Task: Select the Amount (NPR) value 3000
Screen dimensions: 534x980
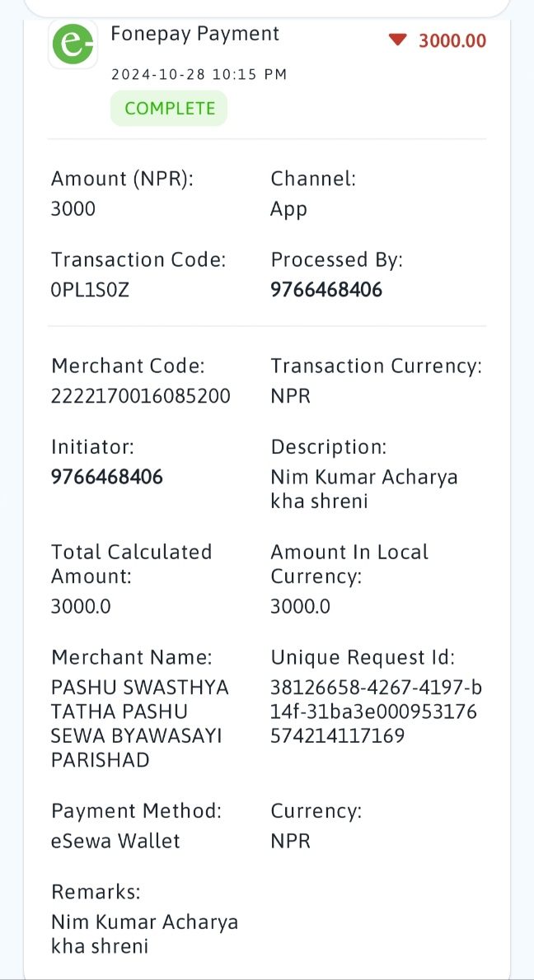Action: point(73,208)
